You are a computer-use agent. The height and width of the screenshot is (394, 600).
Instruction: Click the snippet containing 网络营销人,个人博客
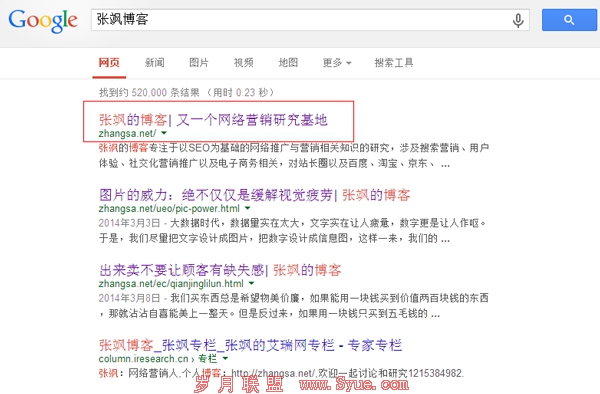(x=282, y=373)
